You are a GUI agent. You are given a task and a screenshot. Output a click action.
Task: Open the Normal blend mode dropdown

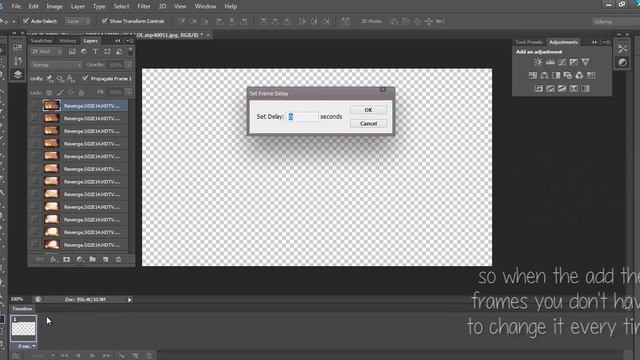point(56,65)
